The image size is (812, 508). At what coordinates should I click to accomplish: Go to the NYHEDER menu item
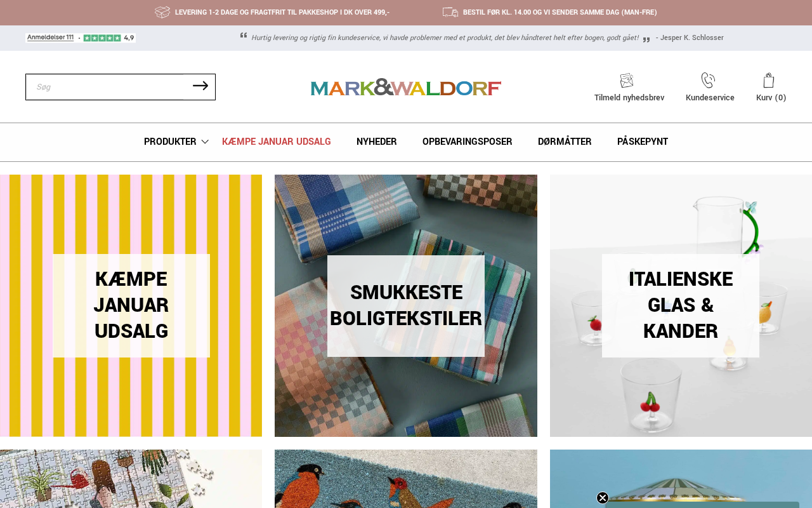[x=377, y=142]
